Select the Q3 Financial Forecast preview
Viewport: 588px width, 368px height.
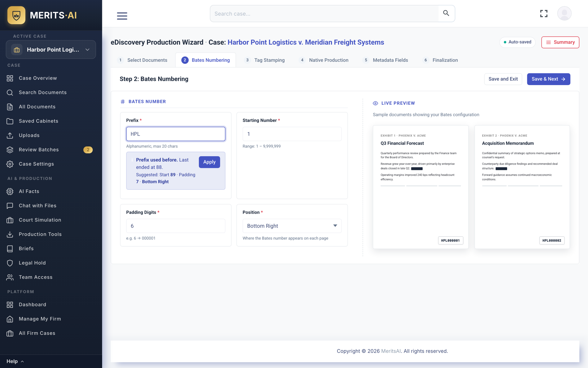(421, 187)
